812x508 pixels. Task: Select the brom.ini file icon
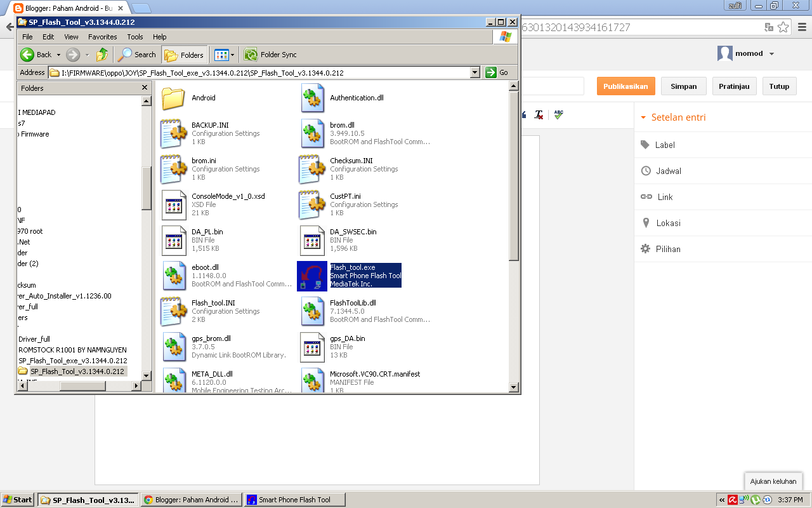(173, 169)
